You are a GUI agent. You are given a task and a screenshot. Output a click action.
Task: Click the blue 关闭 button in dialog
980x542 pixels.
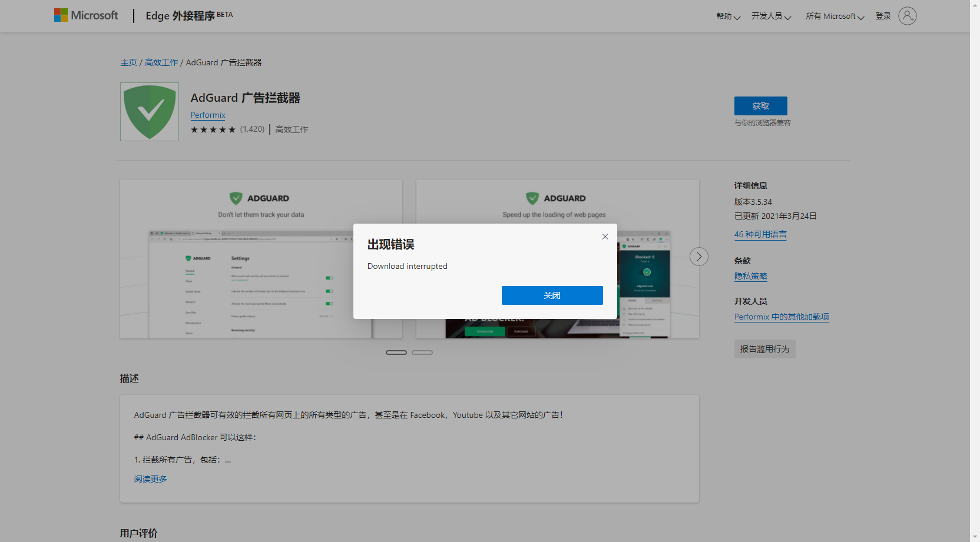click(552, 295)
